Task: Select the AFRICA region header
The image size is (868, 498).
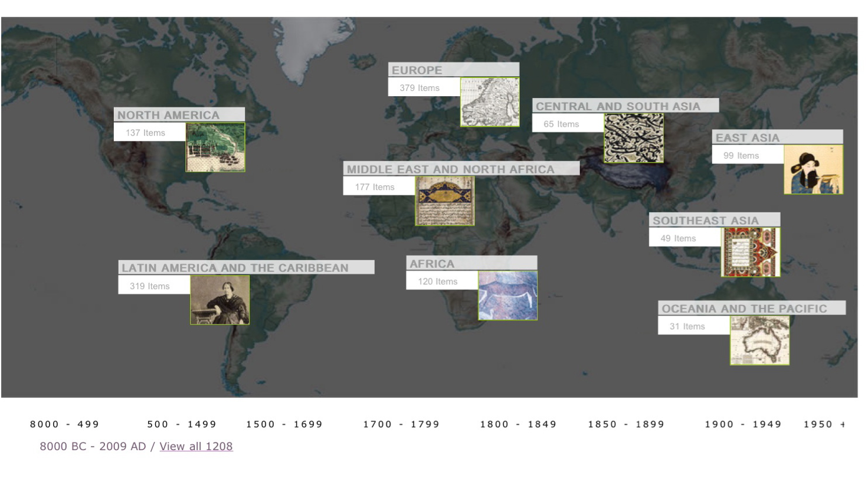Action: 471,263
